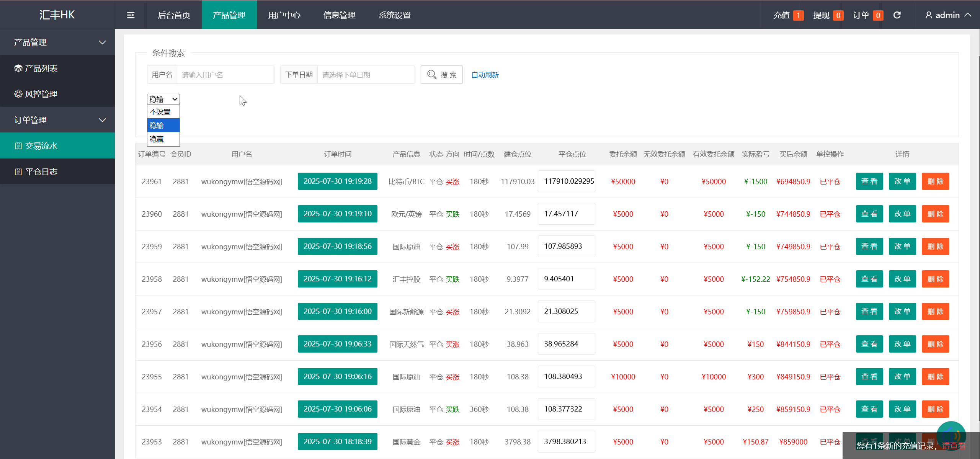980x459 pixels.
Task: Open the 系统设置 top tab
Action: click(394, 15)
